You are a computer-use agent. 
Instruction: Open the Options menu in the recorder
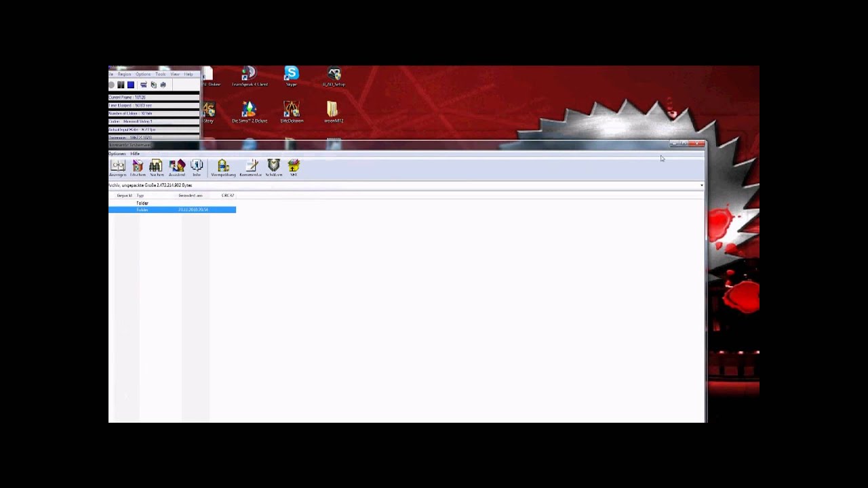click(143, 74)
